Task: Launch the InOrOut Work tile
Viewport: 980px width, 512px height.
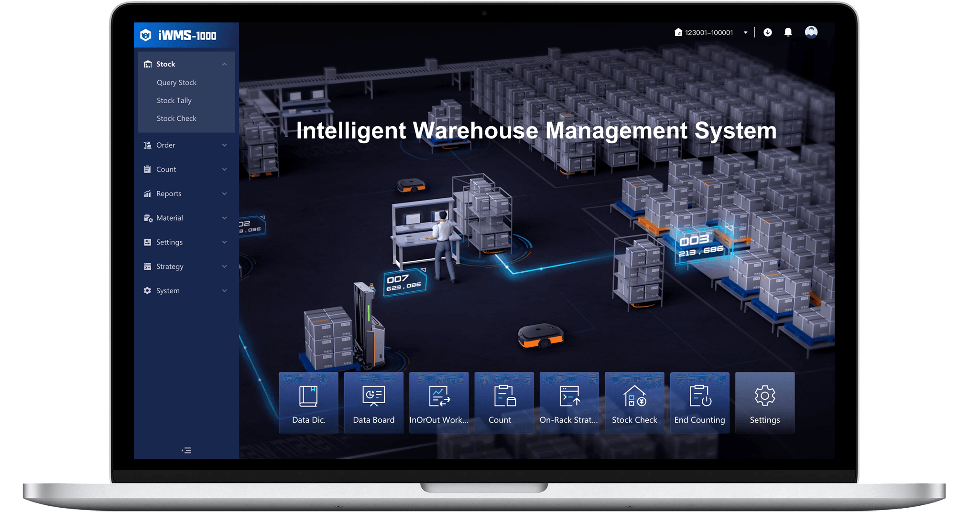Action: pos(439,403)
